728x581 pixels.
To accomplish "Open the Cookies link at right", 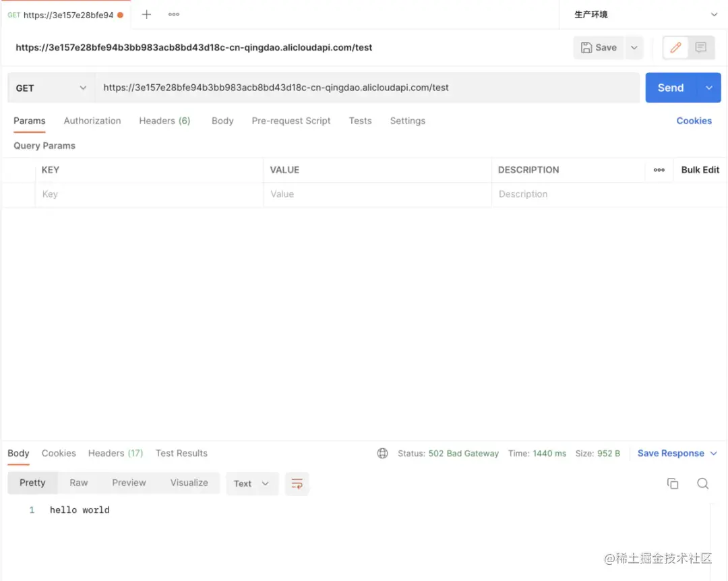I will (x=694, y=121).
